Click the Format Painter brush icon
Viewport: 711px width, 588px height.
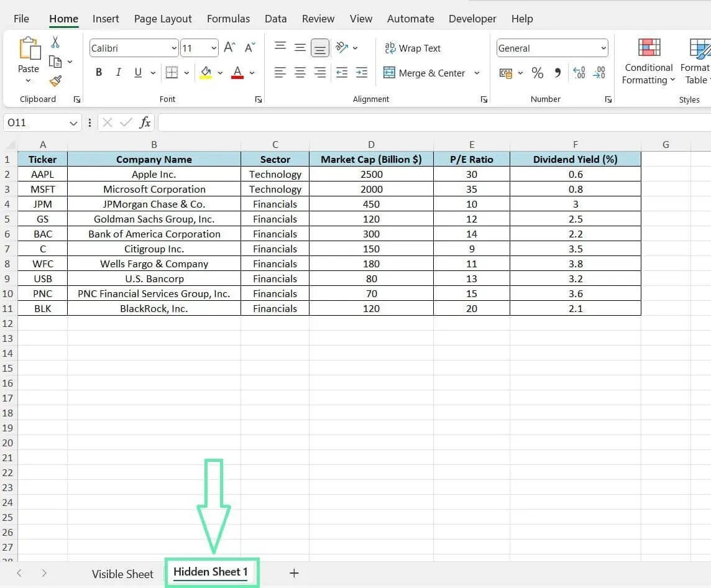pyautogui.click(x=55, y=81)
